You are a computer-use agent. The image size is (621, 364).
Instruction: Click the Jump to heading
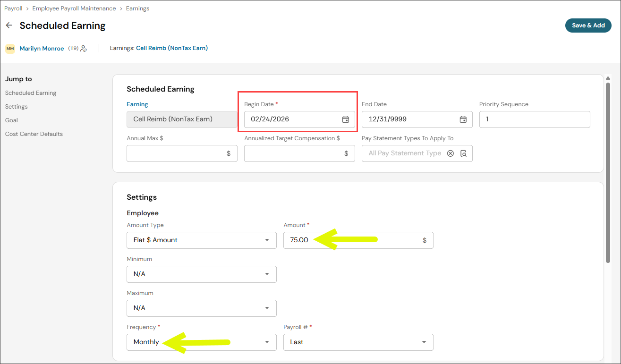click(x=18, y=79)
